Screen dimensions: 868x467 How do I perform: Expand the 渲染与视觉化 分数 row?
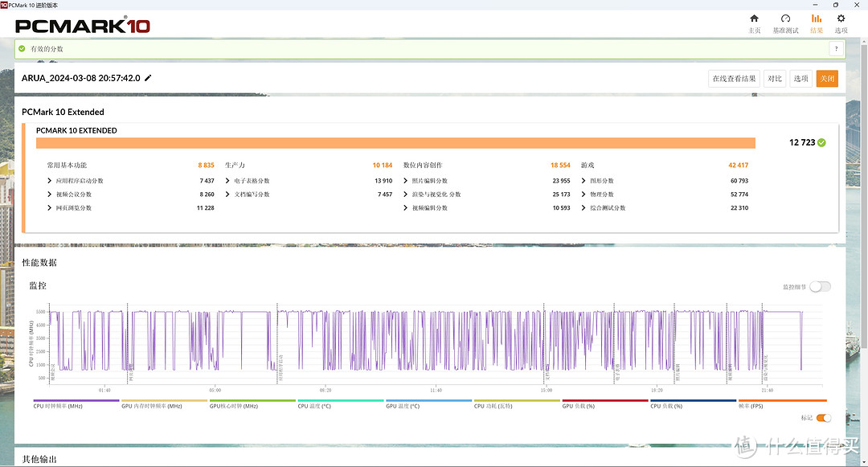pos(406,195)
